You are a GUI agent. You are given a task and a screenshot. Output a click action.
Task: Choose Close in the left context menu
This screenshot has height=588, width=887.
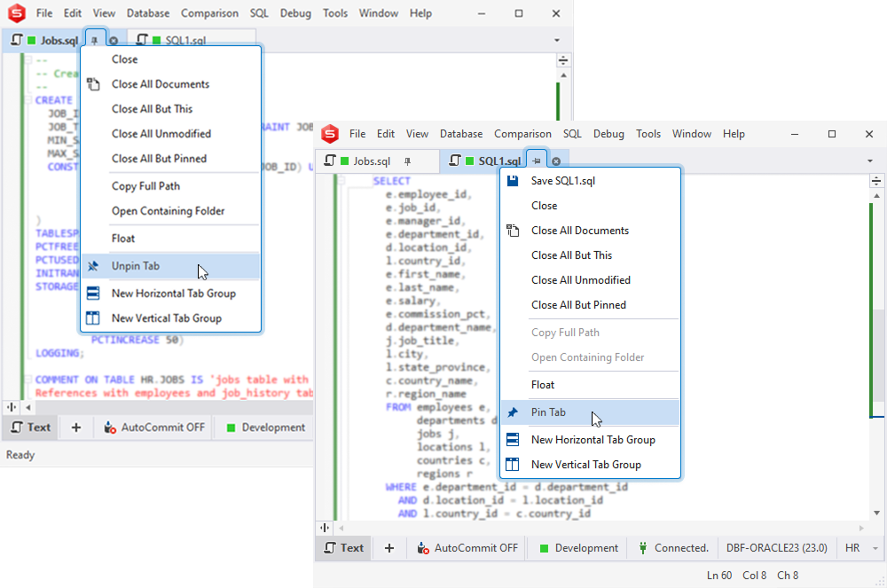coord(171,59)
